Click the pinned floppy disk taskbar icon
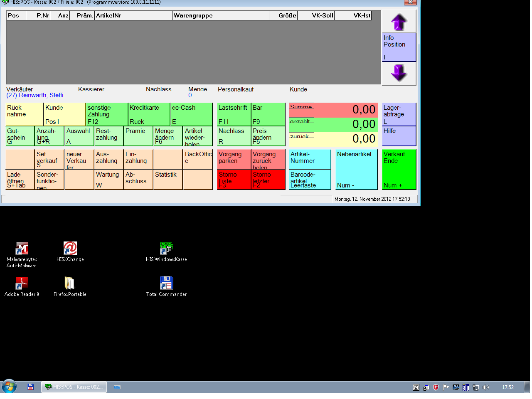532x399 pixels. [x=30, y=387]
